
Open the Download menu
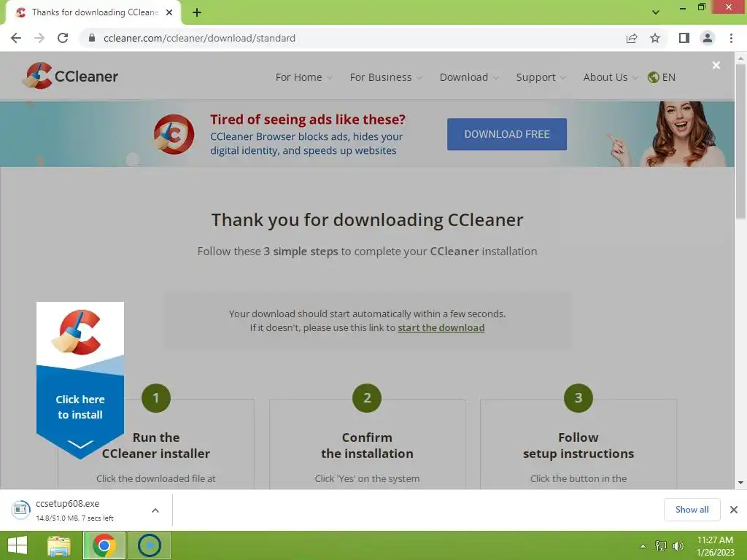click(463, 77)
